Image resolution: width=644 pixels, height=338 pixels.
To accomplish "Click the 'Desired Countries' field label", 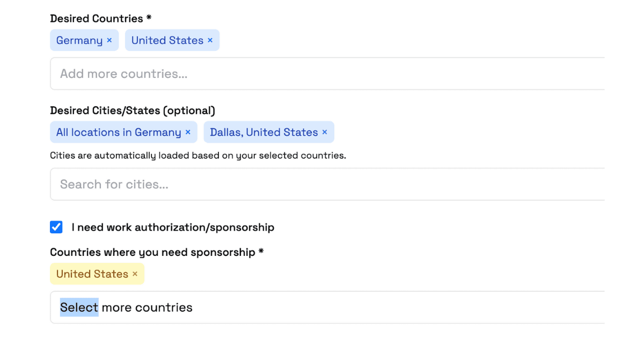I will pos(97,19).
